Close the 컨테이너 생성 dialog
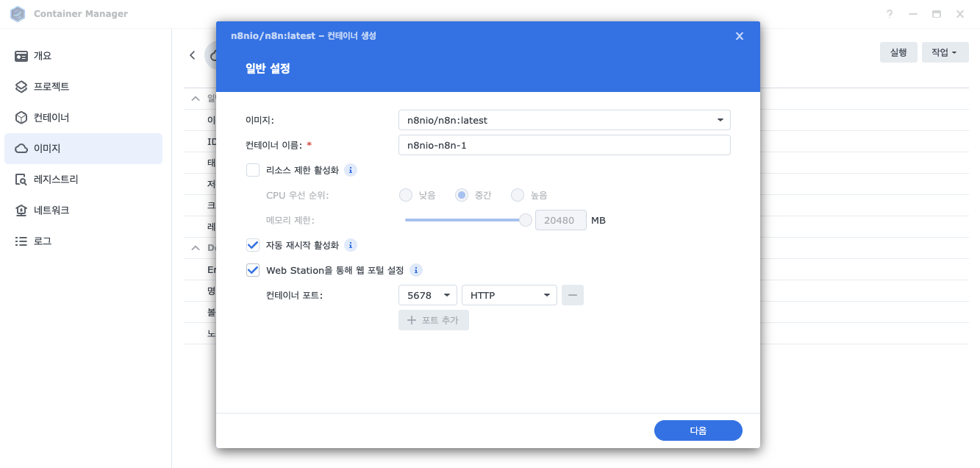 tap(740, 36)
